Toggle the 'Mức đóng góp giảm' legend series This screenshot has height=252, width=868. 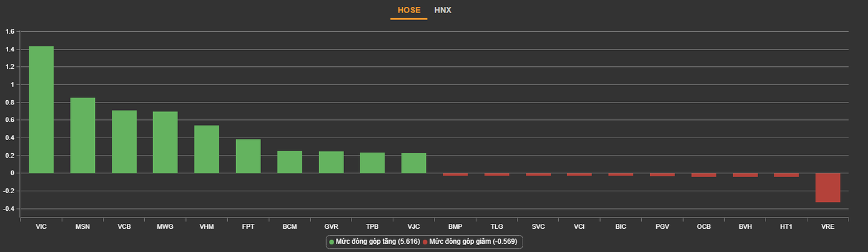pyautogui.click(x=473, y=241)
